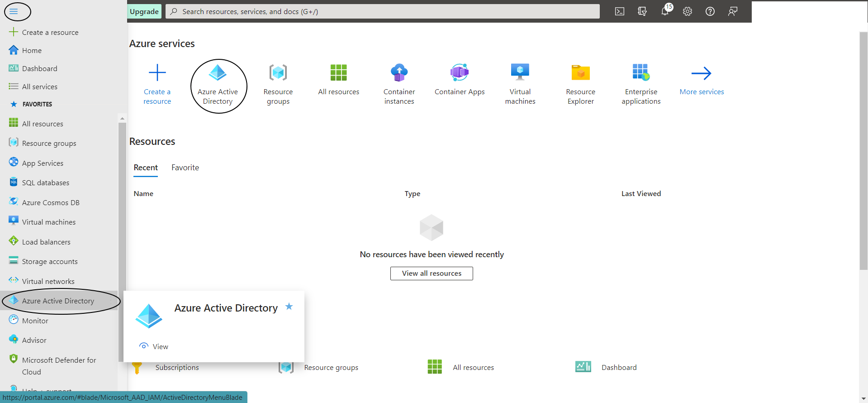This screenshot has height=403, width=868.
Task: Open the Enterprise applications service tile
Action: click(x=641, y=84)
